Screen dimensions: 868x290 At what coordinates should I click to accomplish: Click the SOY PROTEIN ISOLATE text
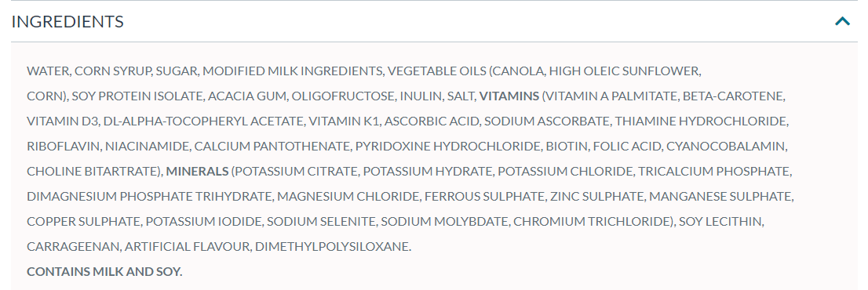[x=137, y=96]
